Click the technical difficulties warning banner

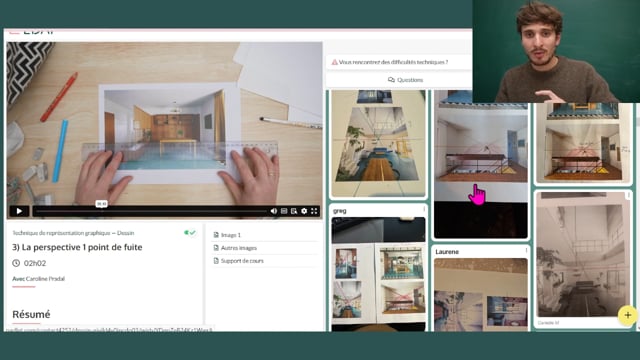pos(398,62)
